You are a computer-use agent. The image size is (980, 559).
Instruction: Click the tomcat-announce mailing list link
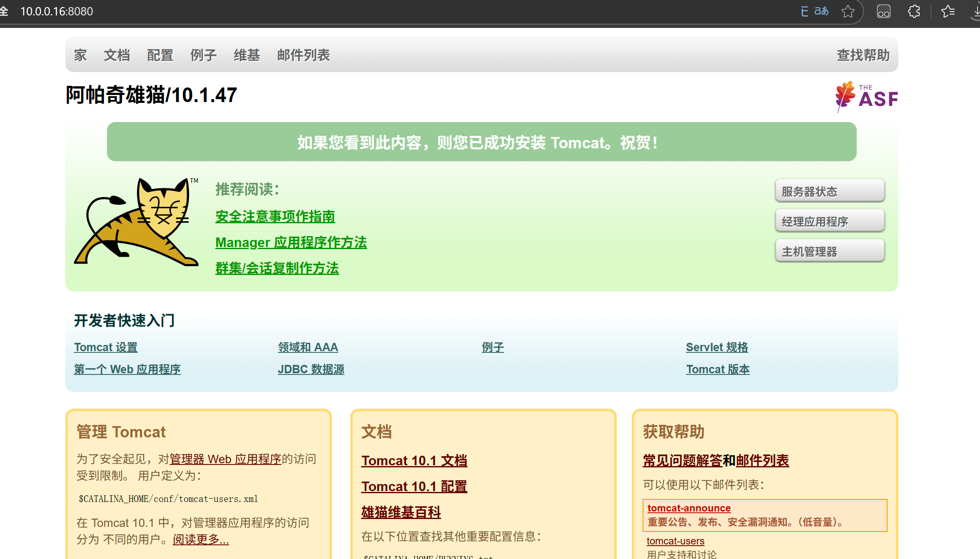point(689,508)
